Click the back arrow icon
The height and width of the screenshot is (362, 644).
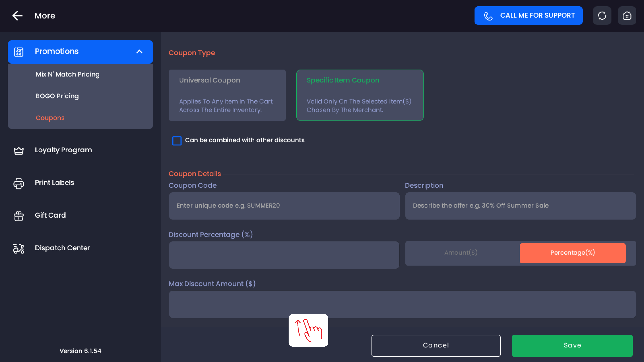pos(17,16)
